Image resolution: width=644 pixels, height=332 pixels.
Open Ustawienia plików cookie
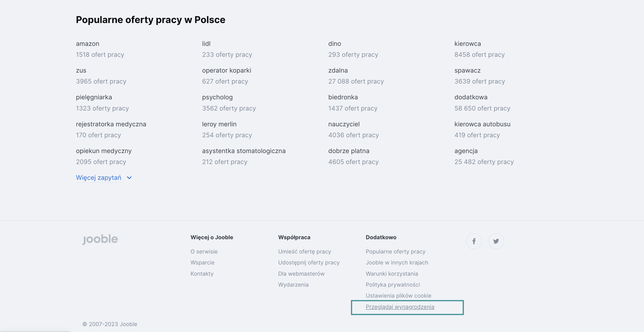[398, 296]
